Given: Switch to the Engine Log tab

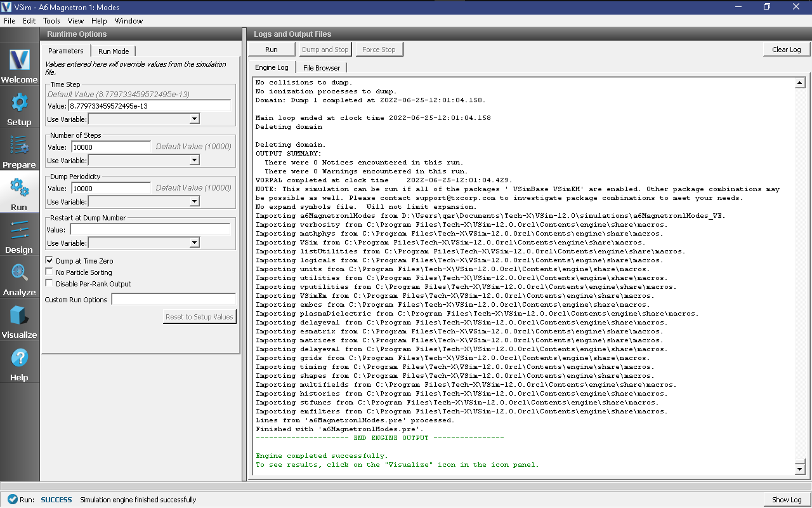Looking at the screenshot, I should 272,67.
